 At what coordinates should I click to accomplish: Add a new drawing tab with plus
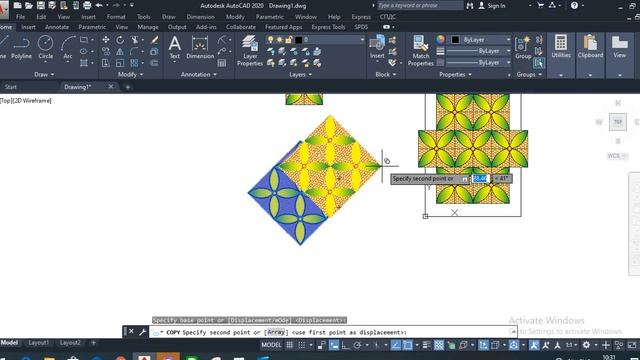point(127,87)
